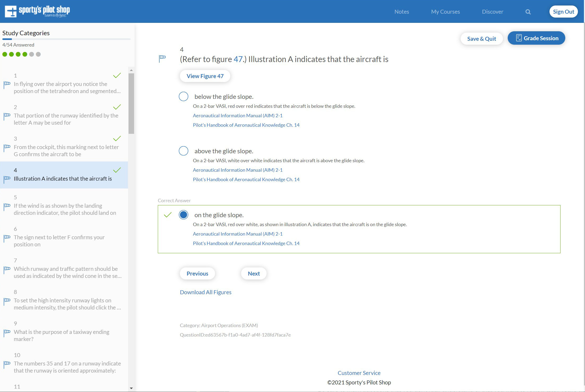This screenshot has height=392, width=585.
Task: Select 'on the glide slope' answer
Action: pos(184,215)
